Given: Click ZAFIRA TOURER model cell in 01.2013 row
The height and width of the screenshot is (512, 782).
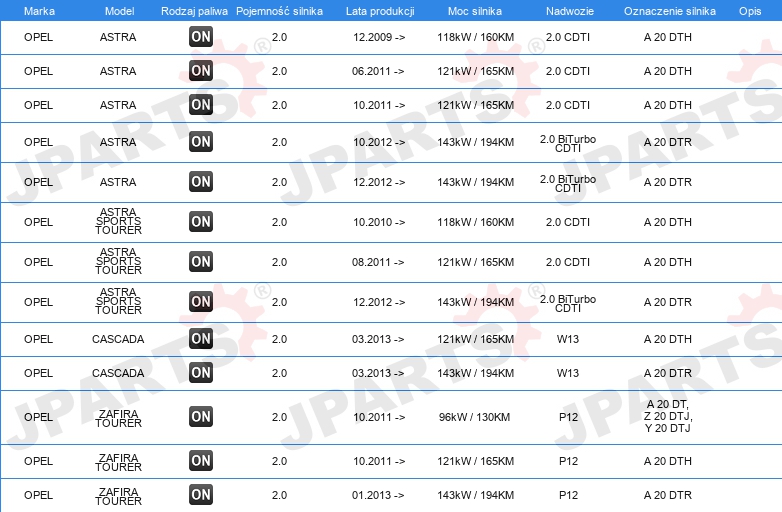Looking at the screenshot, I should [118, 496].
